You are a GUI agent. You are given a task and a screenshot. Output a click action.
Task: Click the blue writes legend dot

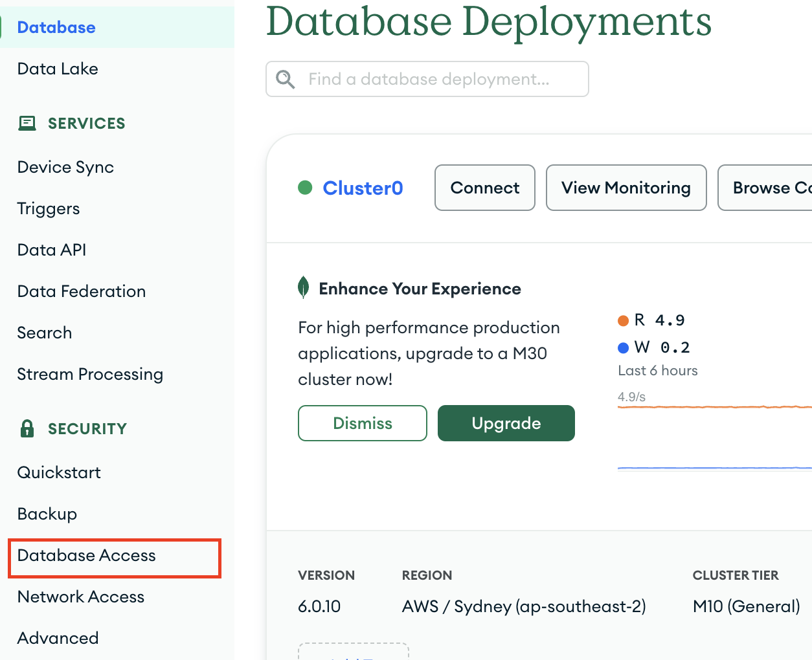point(624,348)
